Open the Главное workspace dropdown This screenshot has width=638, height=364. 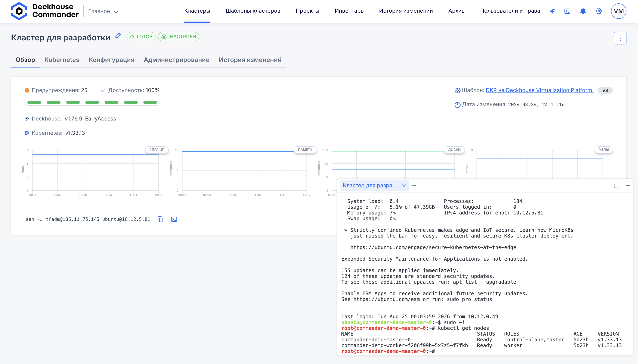click(103, 11)
